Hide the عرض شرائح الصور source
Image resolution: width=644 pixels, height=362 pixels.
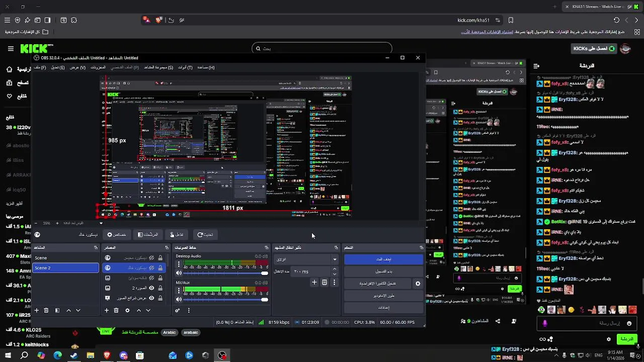151,298
